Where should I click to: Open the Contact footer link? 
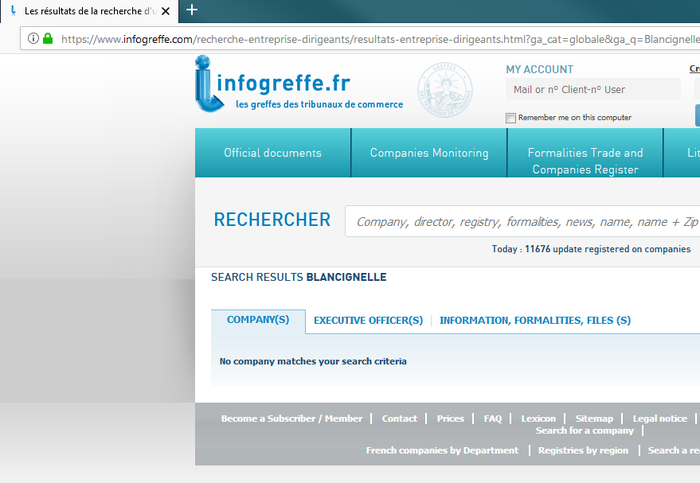pyautogui.click(x=399, y=419)
